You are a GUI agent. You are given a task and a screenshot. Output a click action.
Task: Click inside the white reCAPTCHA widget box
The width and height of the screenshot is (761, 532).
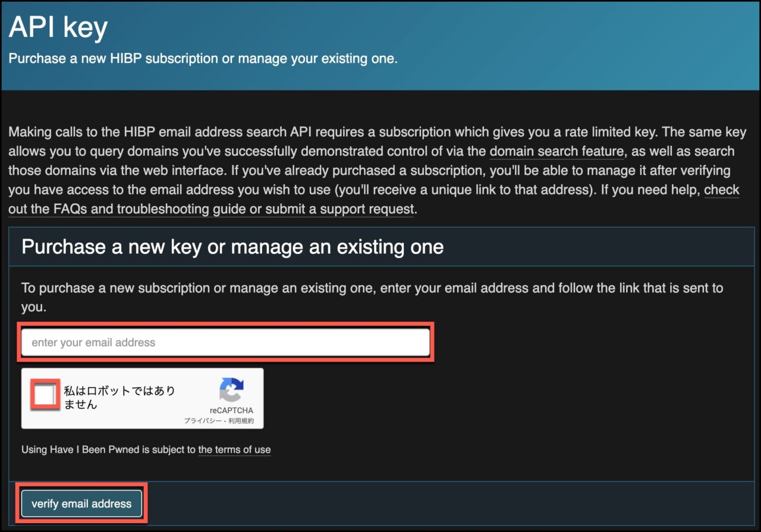(143, 398)
